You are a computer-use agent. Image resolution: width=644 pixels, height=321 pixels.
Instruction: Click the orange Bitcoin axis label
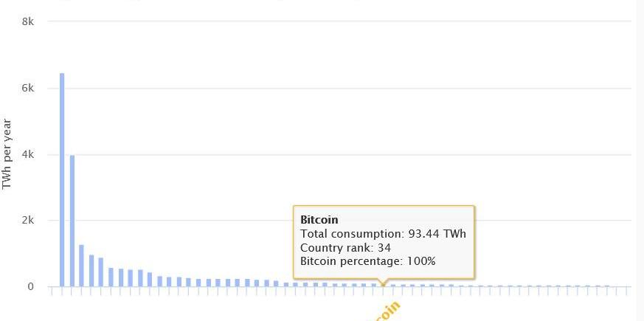385,312
